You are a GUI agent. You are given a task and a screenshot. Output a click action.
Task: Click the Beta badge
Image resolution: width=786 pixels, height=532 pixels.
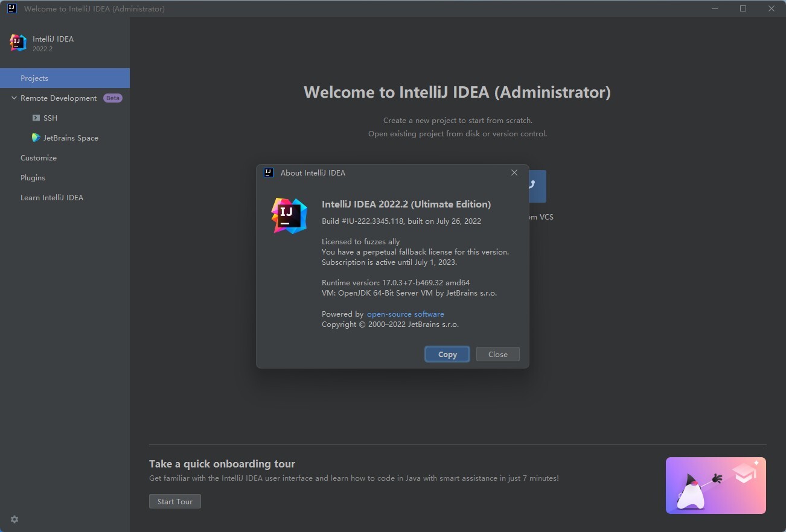pos(113,98)
